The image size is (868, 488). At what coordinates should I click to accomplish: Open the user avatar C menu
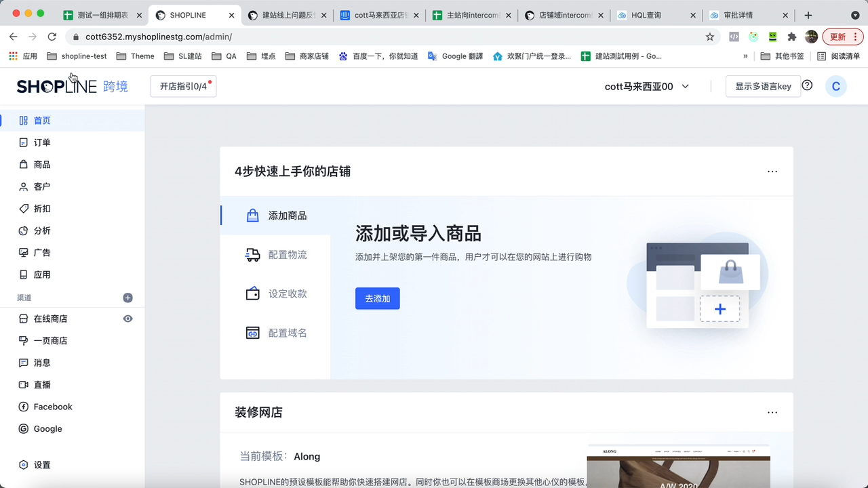coord(835,86)
